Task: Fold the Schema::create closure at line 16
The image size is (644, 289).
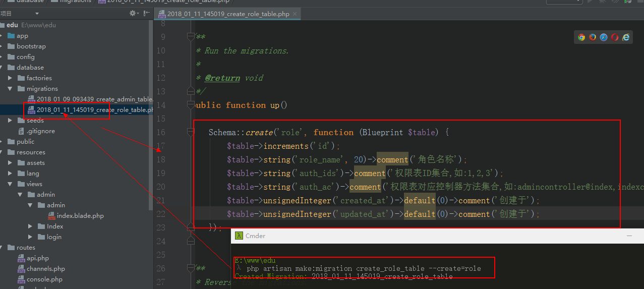Action: (191, 132)
